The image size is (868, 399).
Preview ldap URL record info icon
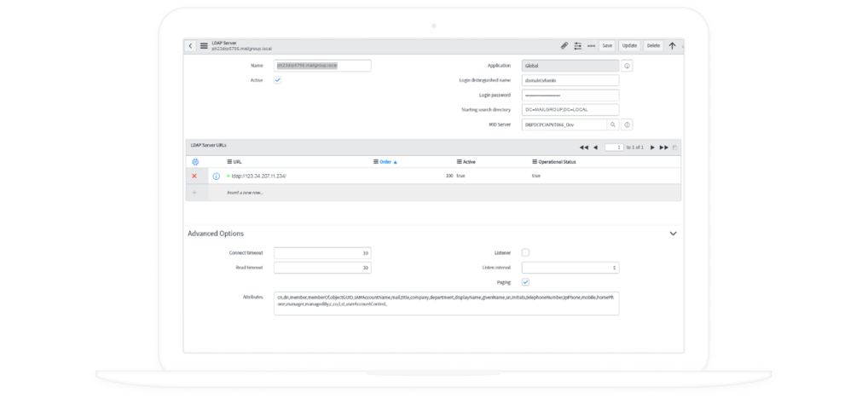point(216,176)
